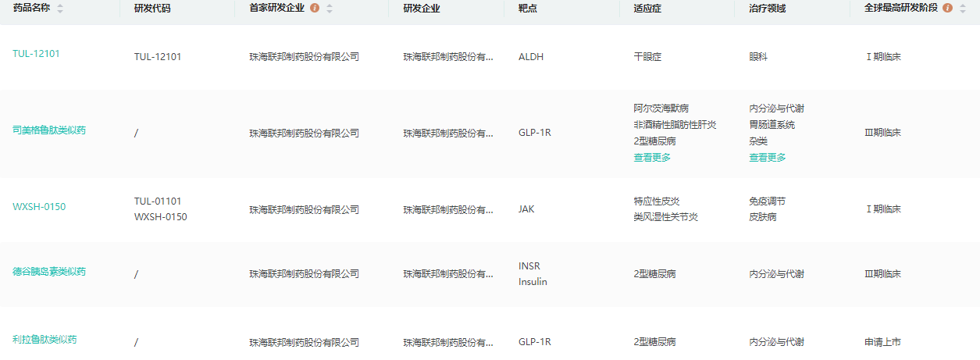
Task: Click the 适应症 column header
Action: pos(648,9)
